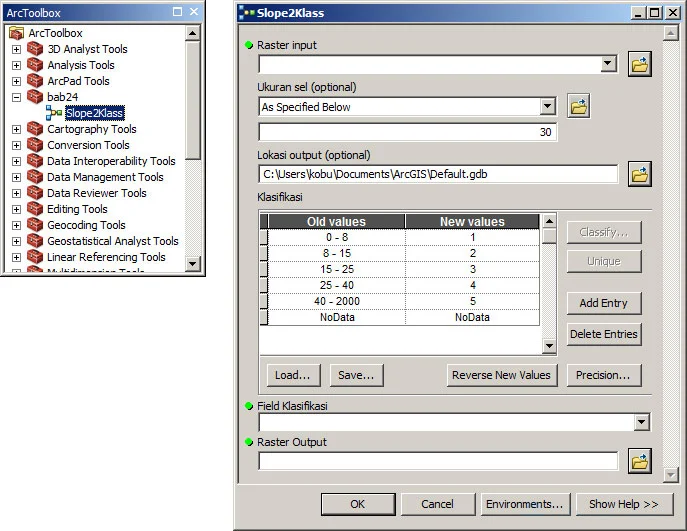Click the Editing Tools toolbox icon
This screenshot has height=531, width=687.
pos(35,209)
